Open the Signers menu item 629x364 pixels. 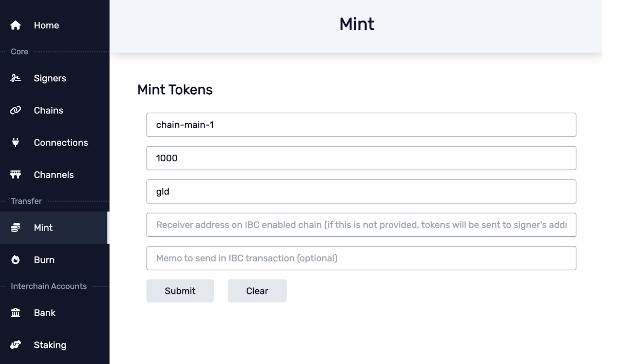[x=50, y=79]
